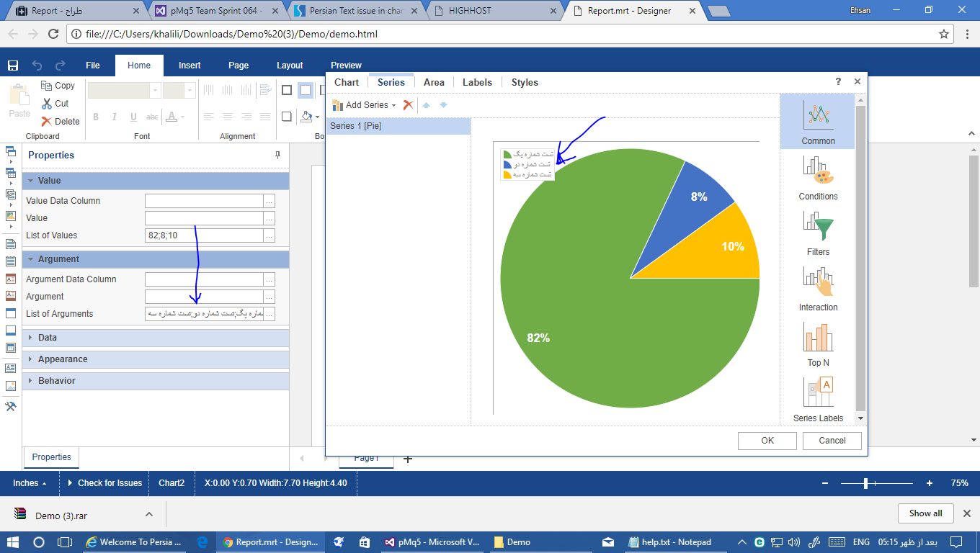Open the Filters funnel icon

coord(818,226)
